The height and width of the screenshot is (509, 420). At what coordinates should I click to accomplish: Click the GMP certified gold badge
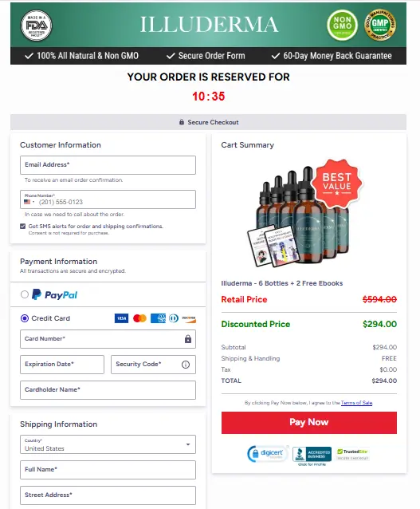380,25
